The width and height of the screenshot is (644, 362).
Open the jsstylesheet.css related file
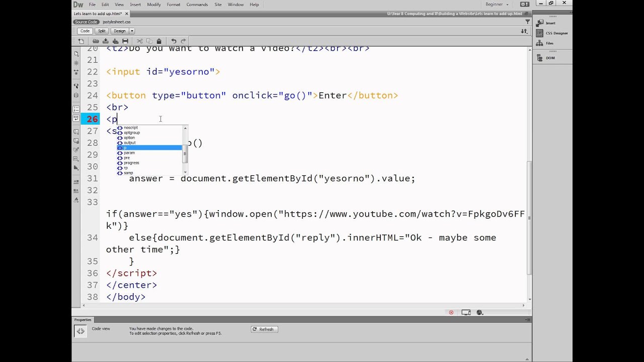tap(117, 22)
